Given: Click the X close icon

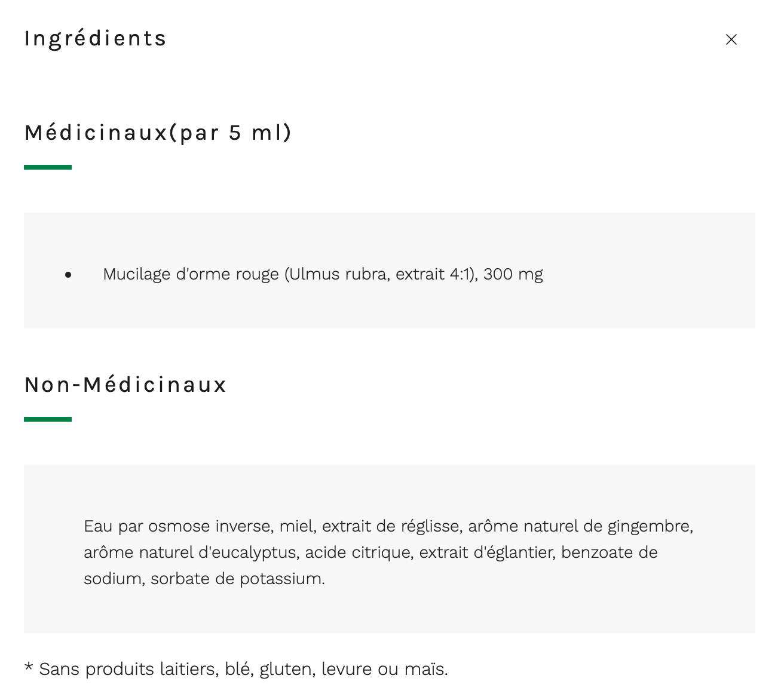Looking at the screenshot, I should click(731, 39).
